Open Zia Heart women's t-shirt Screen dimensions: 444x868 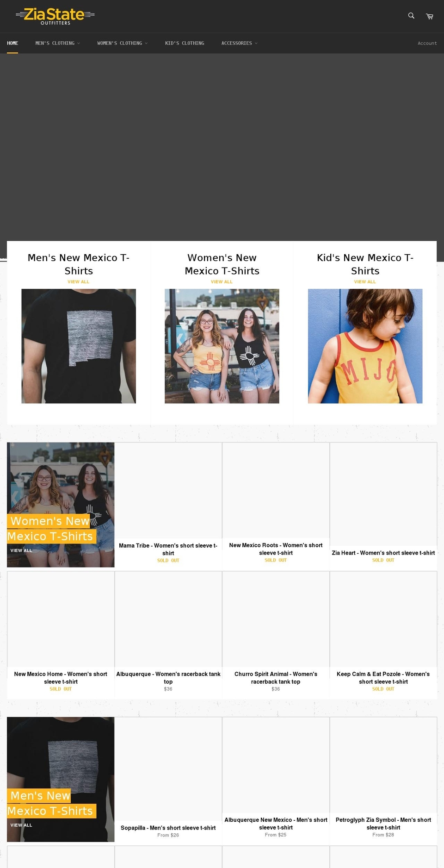pos(383,553)
